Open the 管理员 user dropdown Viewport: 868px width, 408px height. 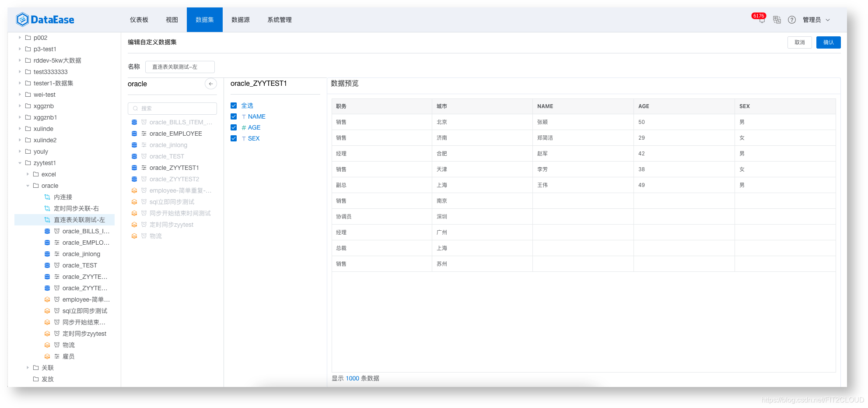tap(816, 20)
